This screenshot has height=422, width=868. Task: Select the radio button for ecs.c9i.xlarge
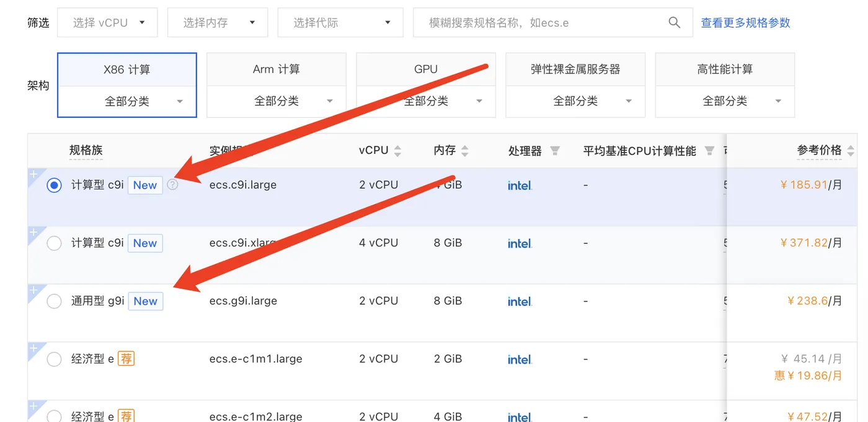pyautogui.click(x=54, y=243)
